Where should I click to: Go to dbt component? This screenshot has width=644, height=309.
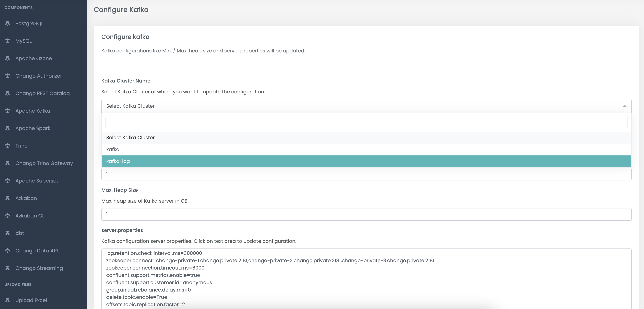click(20, 233)
